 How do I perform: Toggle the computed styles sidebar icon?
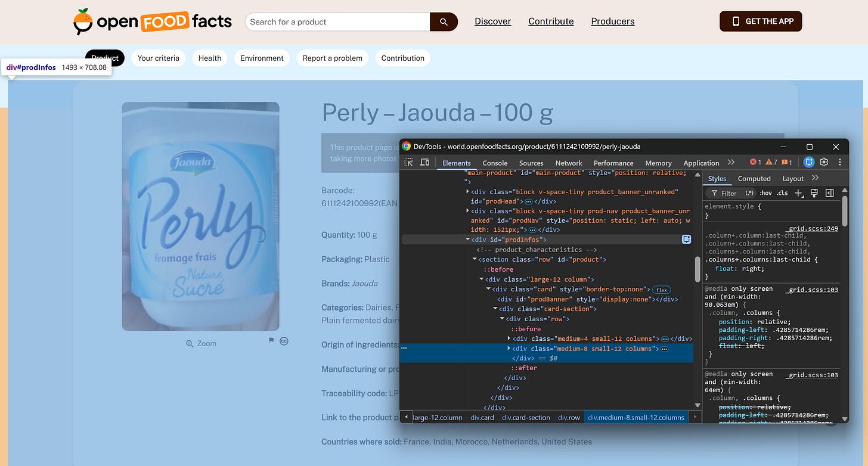click(x=829, y=193)
